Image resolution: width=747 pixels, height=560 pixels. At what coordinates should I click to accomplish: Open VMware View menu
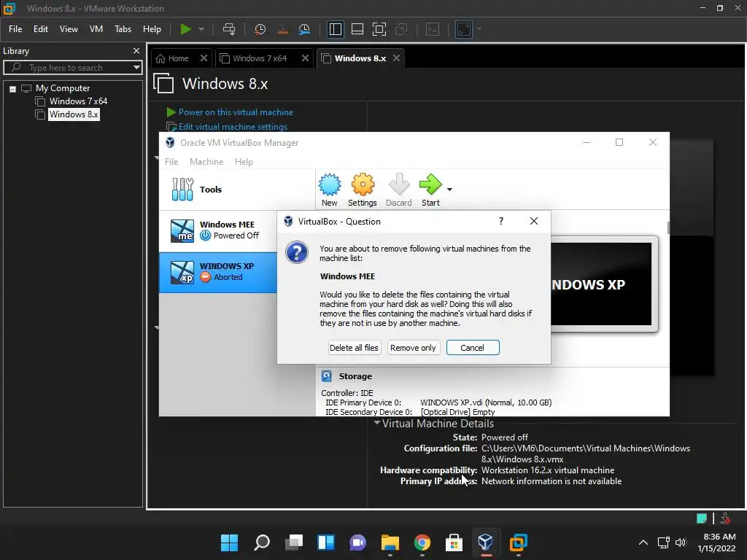(69, 29)
